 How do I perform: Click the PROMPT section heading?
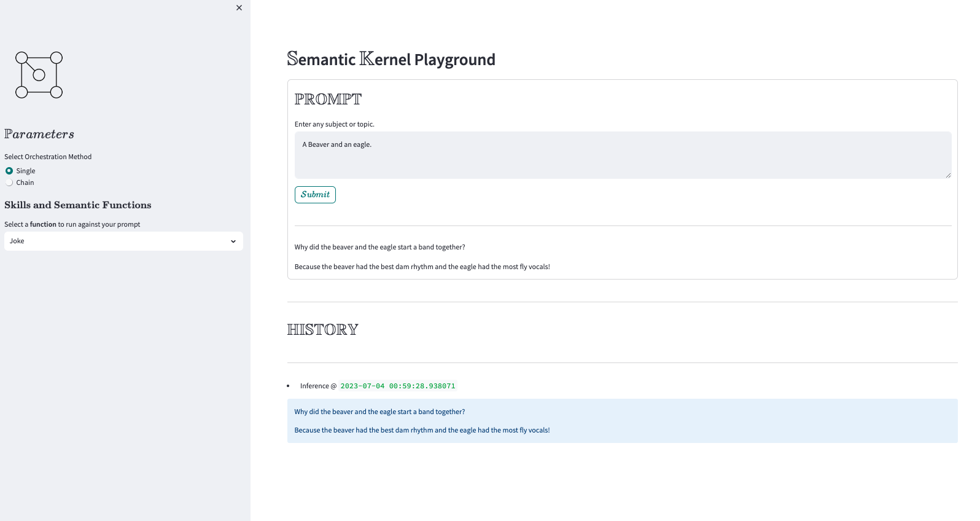[328, 99]
